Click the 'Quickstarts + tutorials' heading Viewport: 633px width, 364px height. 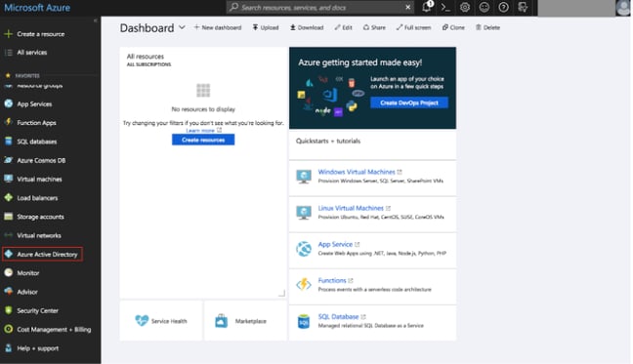point(328,142)
